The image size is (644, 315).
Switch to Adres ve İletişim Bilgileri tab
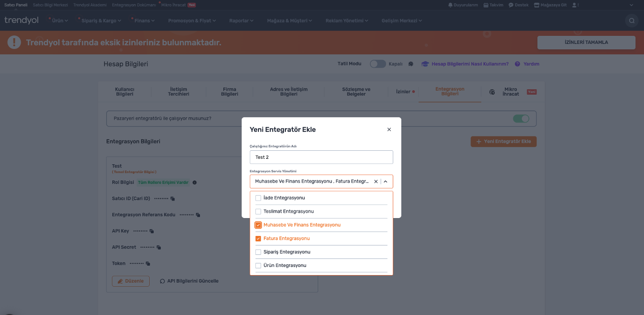coord(289,92)
